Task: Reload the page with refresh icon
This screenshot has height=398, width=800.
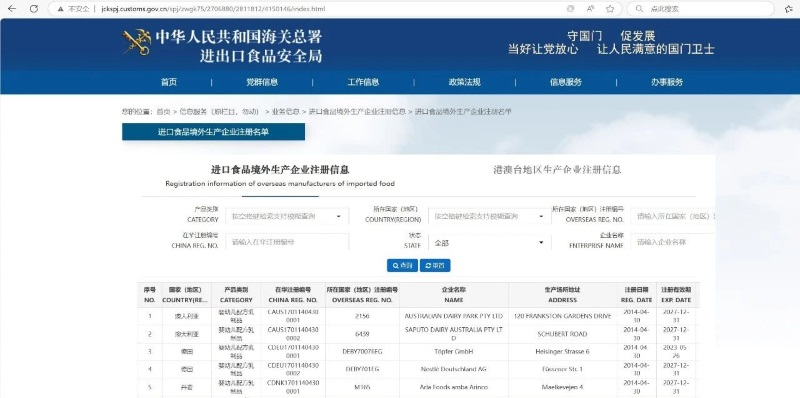Action: pos(34,9)
